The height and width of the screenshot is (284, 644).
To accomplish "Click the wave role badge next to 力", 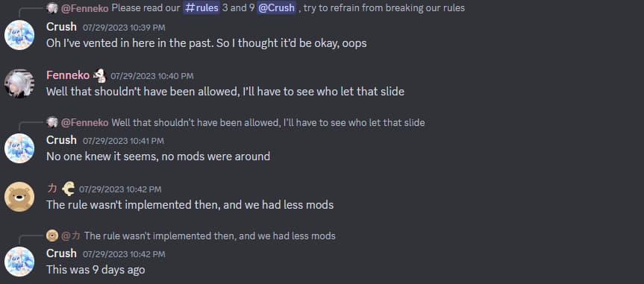I will [x=68, y=189].
